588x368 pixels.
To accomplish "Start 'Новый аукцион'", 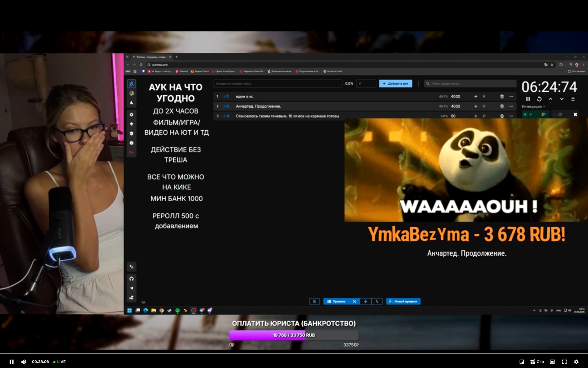I will point(403,301).
